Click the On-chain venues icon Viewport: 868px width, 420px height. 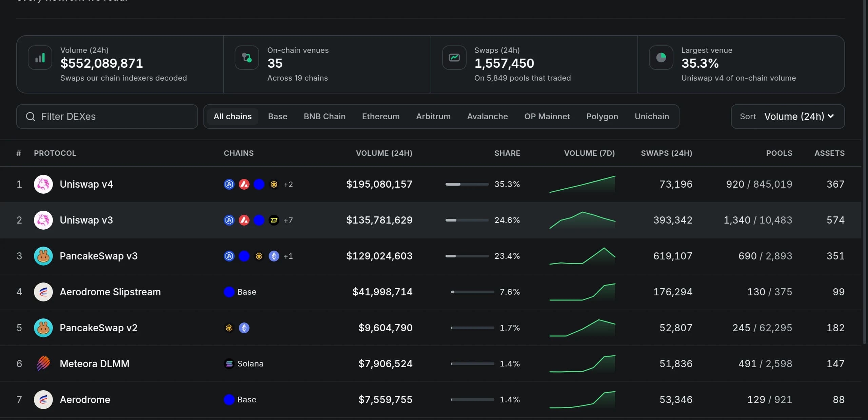click(x=247, y=58)
